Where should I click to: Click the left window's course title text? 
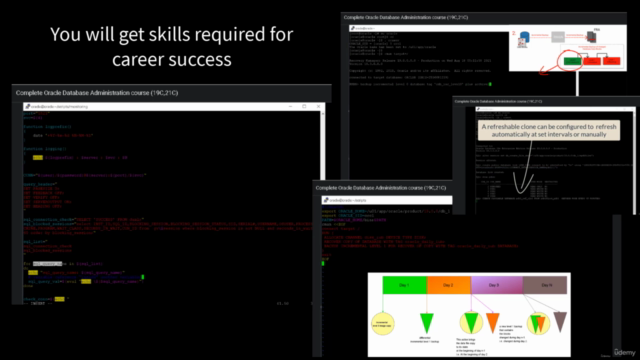click(97, 93)
